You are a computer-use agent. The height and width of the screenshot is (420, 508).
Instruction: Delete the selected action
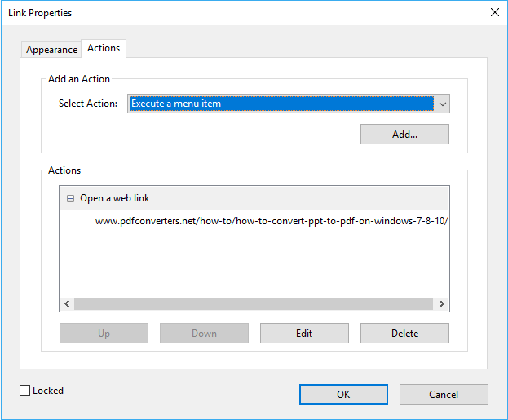(404, 334)
